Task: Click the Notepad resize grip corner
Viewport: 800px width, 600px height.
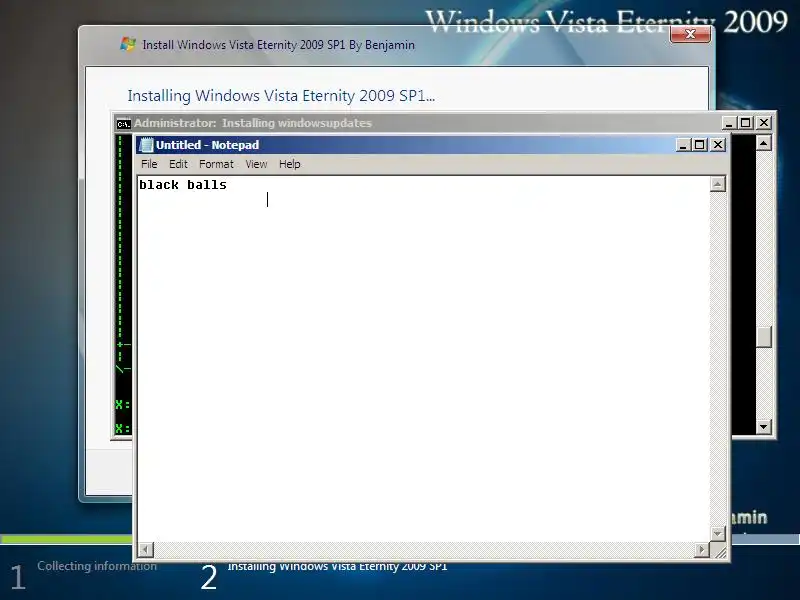Action: click(x=720, y=551)
